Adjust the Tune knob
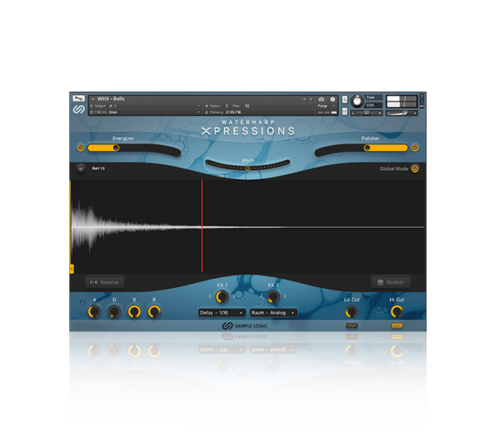 (x=357, y=101)
